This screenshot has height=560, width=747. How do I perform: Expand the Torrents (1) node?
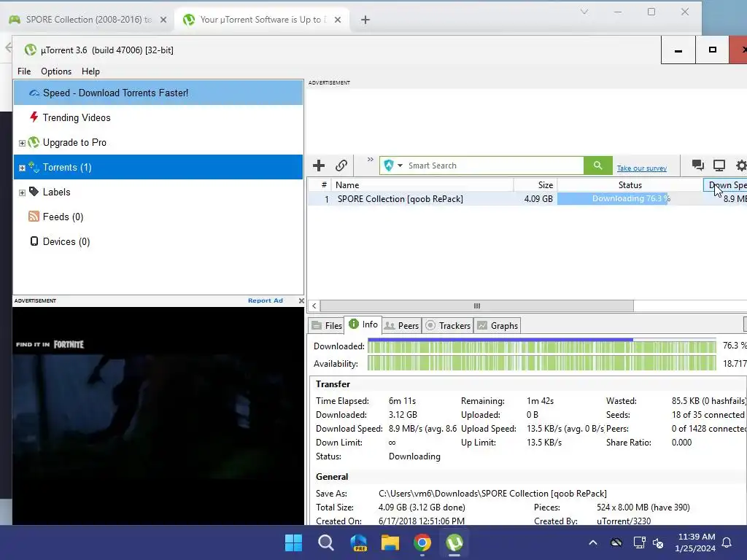pyautogui.click(x=22, y=168)
